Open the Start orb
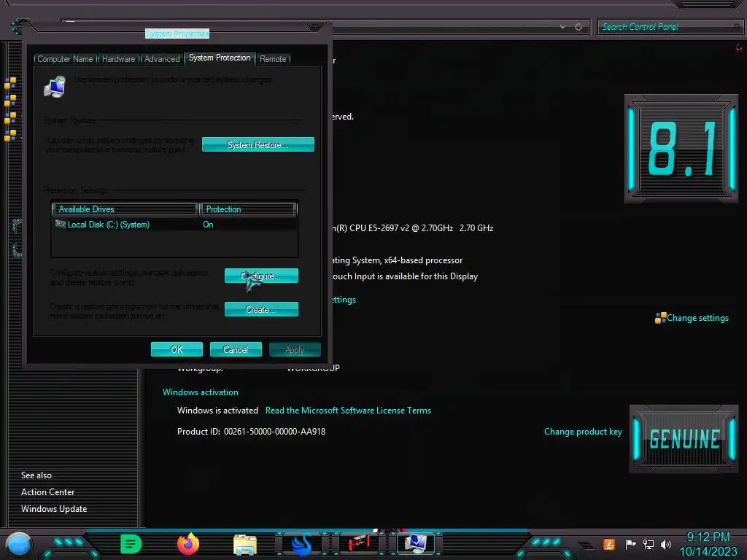 19,544
